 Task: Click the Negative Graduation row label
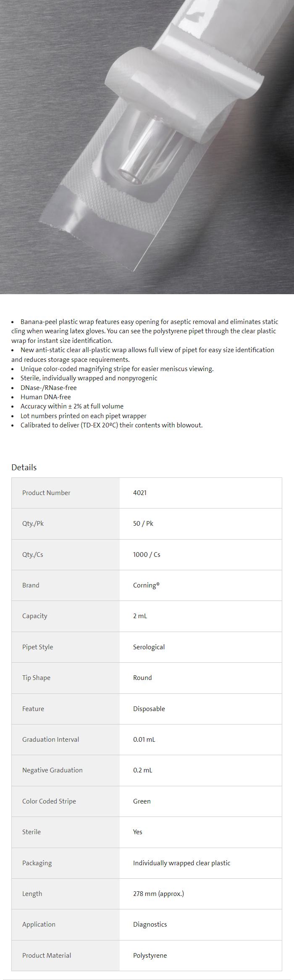tap(52, 770)
